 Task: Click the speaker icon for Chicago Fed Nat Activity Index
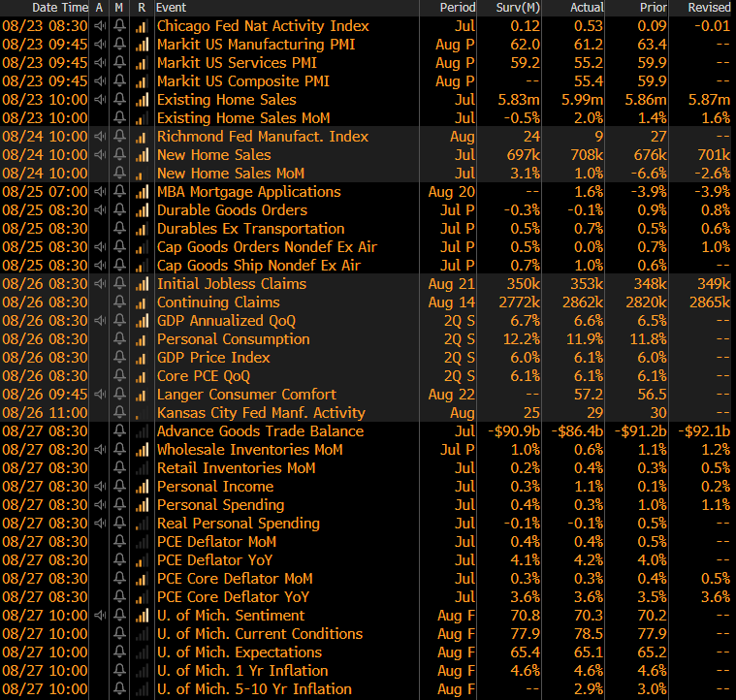pyautogui.click(x=99, y=26)
